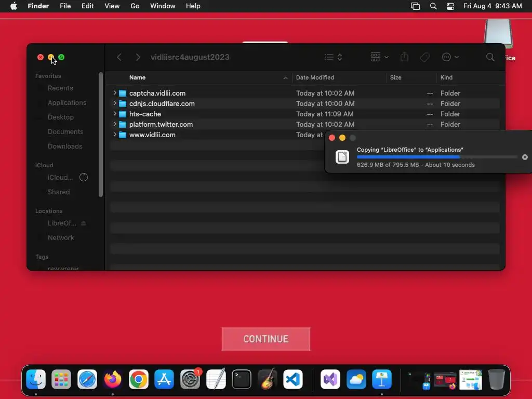The width and height of the screenshot is (532, 399).
Task: Open the Apple menu
Action: (x=14, y=6)
